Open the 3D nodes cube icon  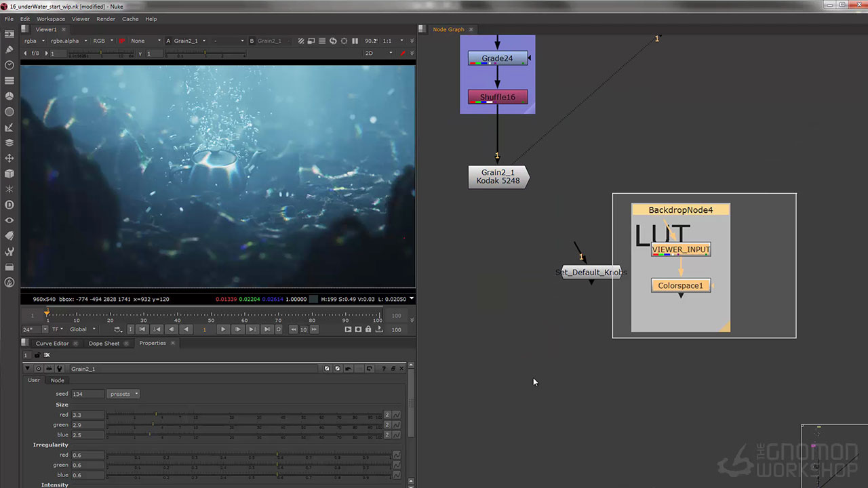(9, 174)
